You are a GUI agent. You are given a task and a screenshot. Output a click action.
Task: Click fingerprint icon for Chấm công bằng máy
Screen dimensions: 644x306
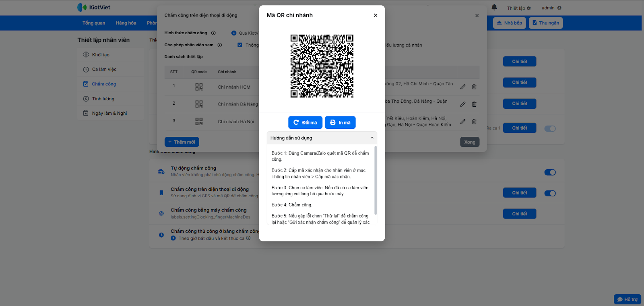161,214
